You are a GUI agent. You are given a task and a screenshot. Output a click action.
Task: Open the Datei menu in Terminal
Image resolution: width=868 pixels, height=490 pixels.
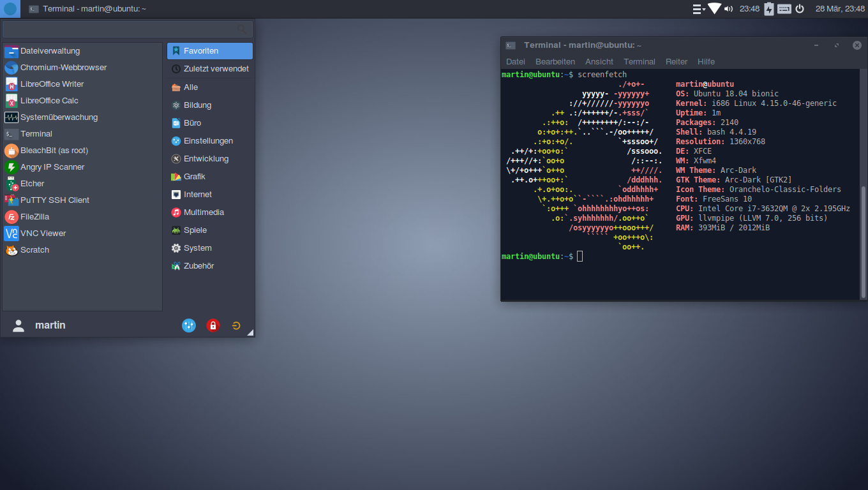pyautogui.click(x=516, y=62)
